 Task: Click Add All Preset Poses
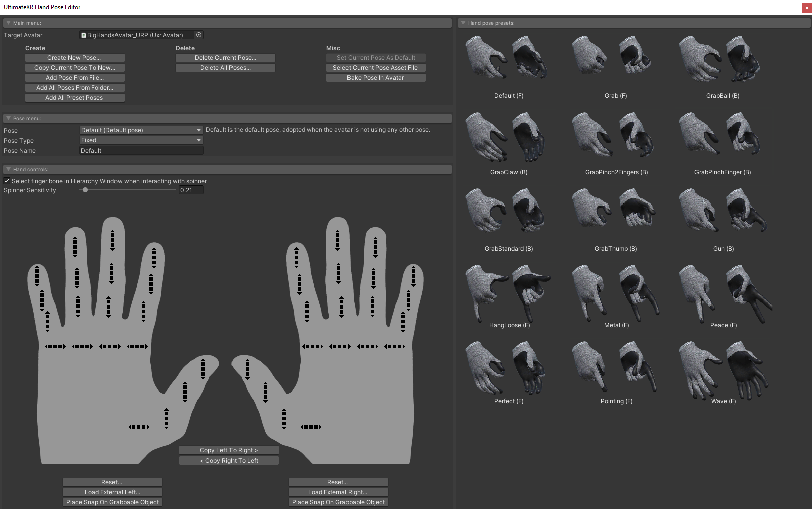click(x=75, y=98)
